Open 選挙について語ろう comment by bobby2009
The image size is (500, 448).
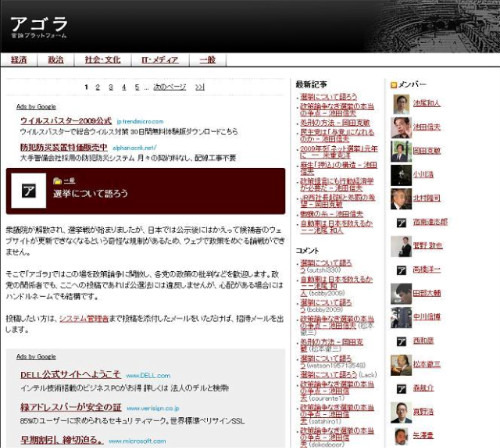tap(326, 306)
